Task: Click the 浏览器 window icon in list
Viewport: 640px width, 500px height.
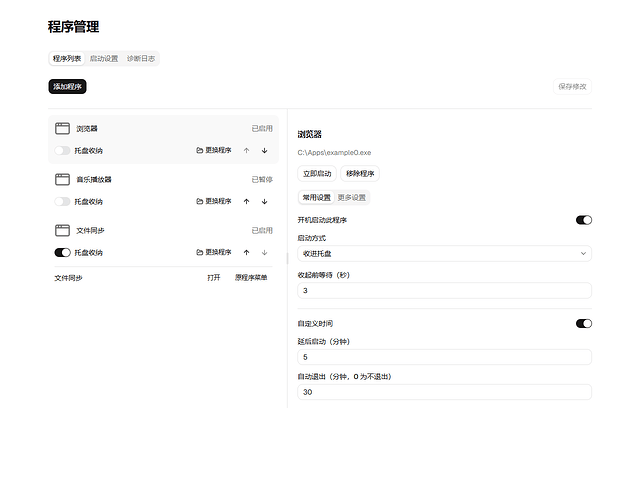Action: 62,129
